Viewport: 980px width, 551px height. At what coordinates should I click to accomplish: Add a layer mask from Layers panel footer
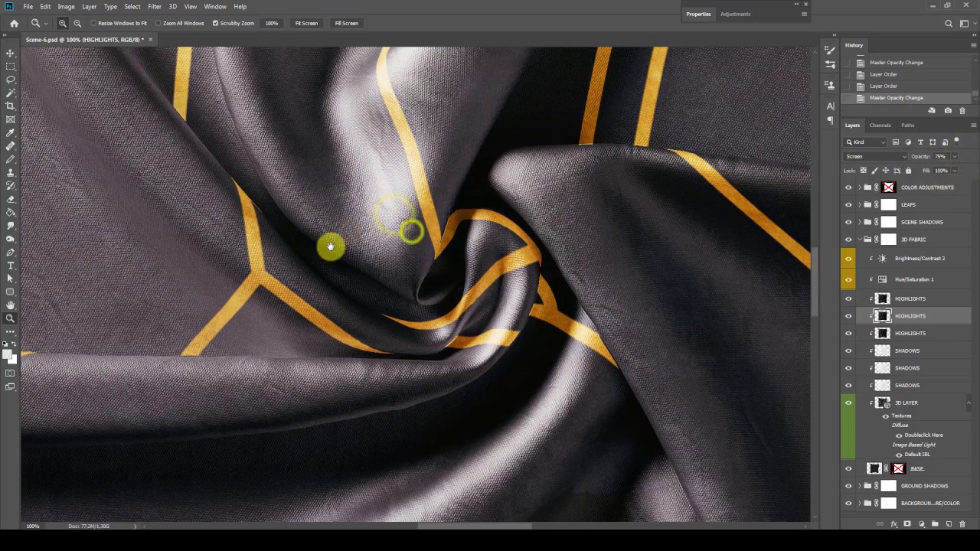coord(907,524)
